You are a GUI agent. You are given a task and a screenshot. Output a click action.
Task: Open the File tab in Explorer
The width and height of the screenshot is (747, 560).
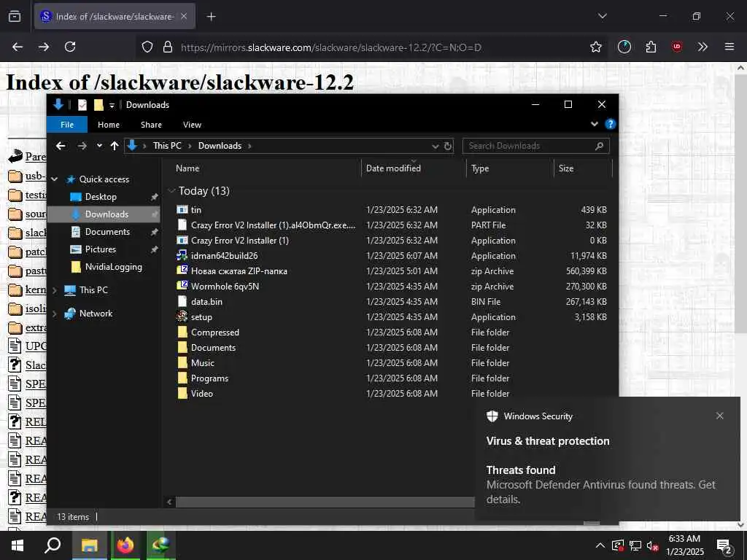point(67,125)
